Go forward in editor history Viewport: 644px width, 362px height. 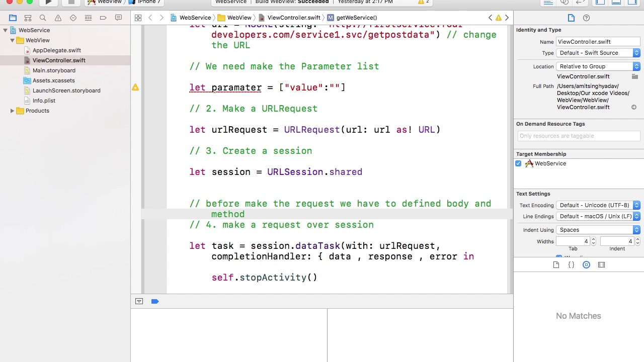pyautogui.click(x=162, y=18)
